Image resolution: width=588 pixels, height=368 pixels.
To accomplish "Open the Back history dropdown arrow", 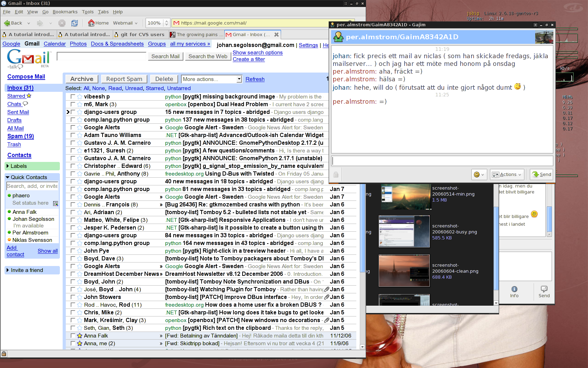I will point(29,23).
